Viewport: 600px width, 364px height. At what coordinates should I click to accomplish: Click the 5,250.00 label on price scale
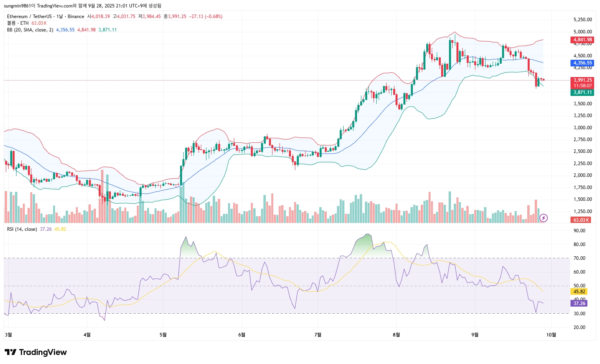coord(583,20)
